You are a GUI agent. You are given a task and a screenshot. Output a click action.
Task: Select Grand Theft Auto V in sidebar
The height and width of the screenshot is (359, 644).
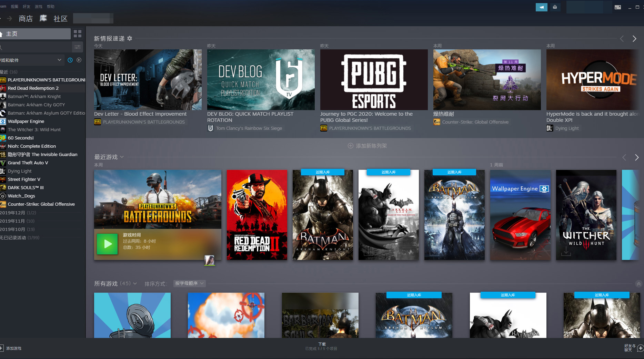(28, 163)
